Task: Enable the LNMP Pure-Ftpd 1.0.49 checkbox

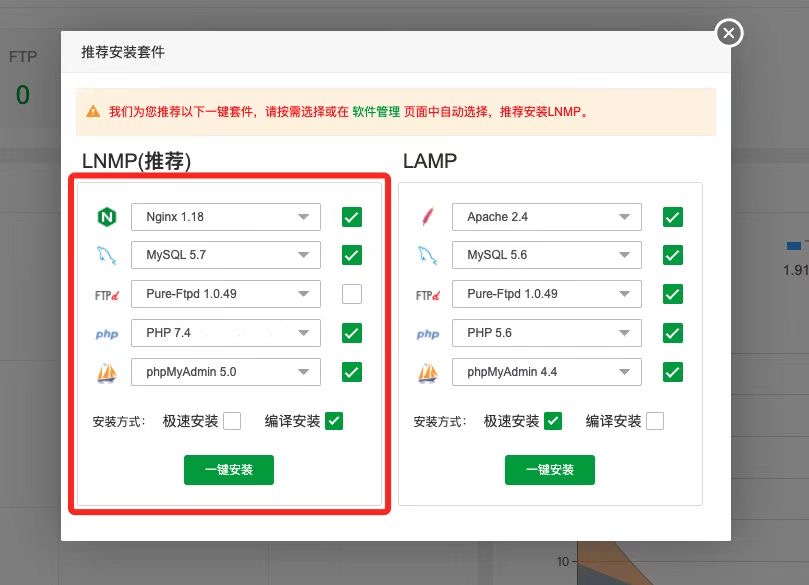Action: tap(352, 294)
